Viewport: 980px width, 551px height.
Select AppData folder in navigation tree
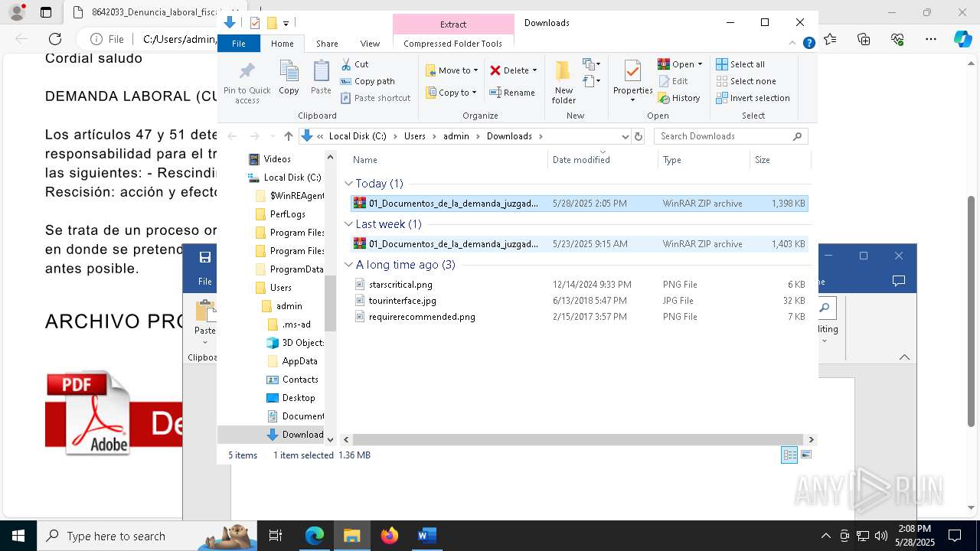tap(292, 361)
